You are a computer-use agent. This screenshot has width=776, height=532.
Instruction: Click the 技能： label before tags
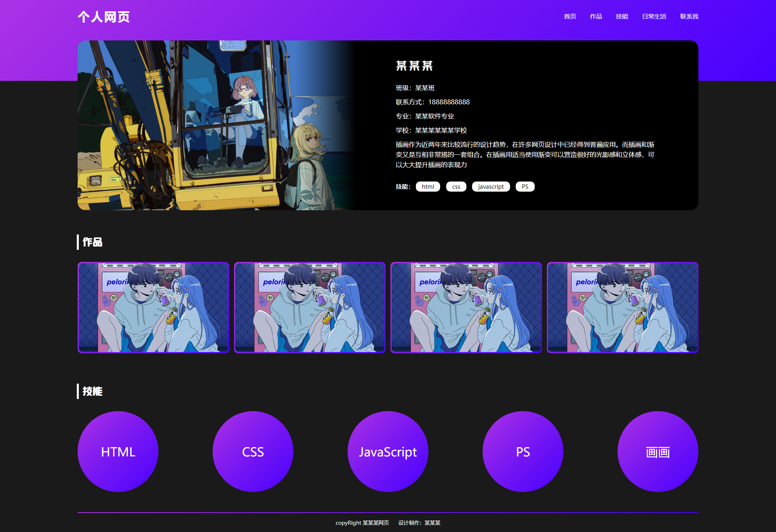tap(403, 186)
